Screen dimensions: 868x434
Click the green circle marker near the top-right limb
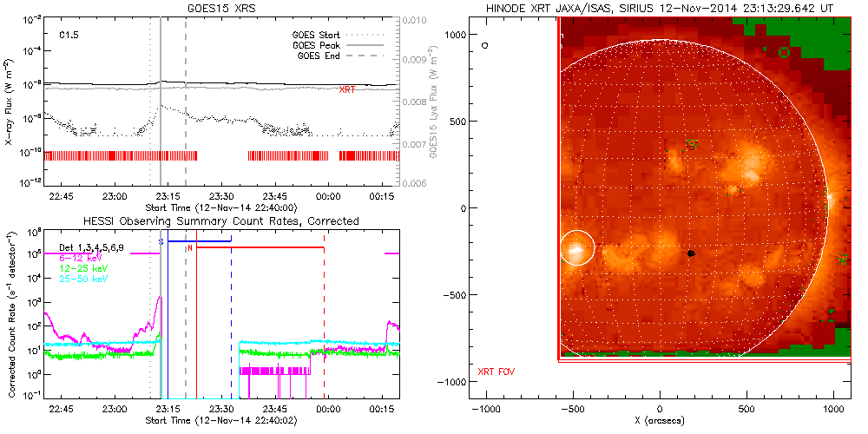(785, 53)
